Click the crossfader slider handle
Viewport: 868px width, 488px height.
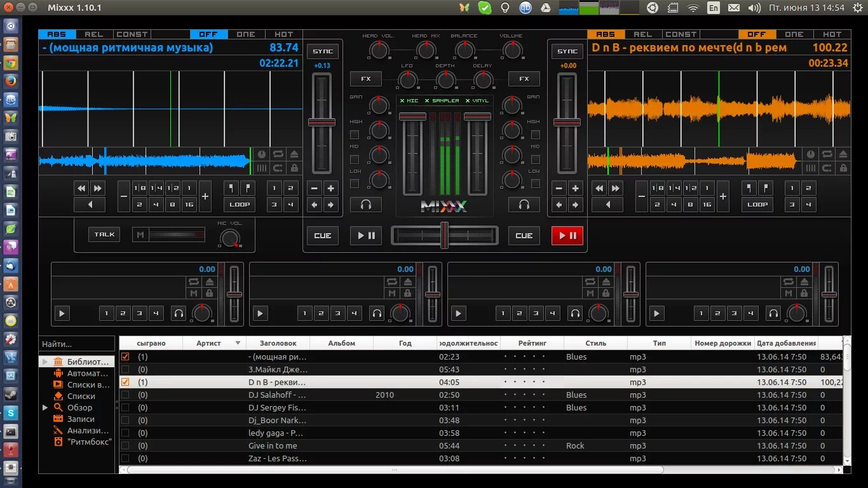[445, 235]
